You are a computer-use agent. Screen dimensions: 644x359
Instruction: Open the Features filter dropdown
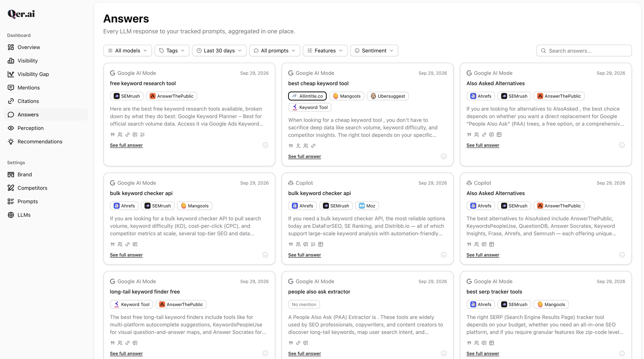(x=325, y=51)
